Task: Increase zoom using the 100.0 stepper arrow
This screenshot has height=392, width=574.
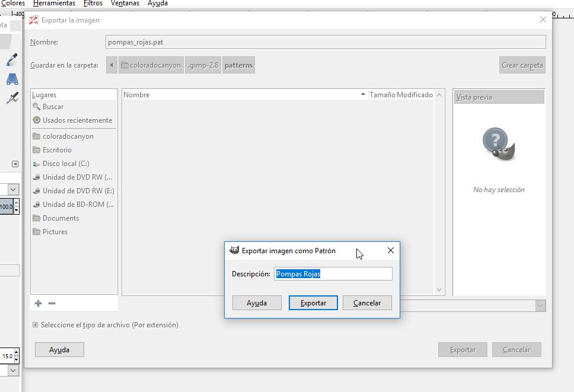Action: point(17,202)
